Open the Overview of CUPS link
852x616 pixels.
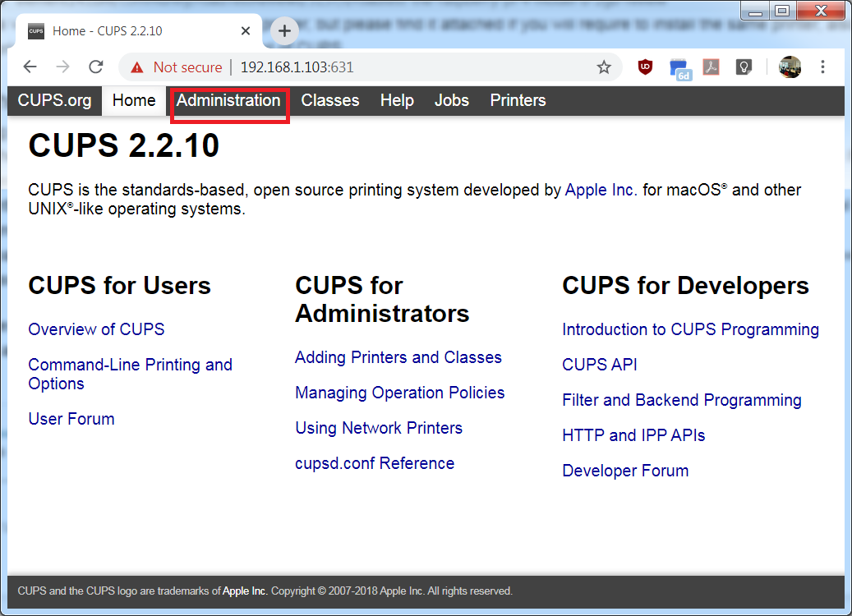point(96,329)
